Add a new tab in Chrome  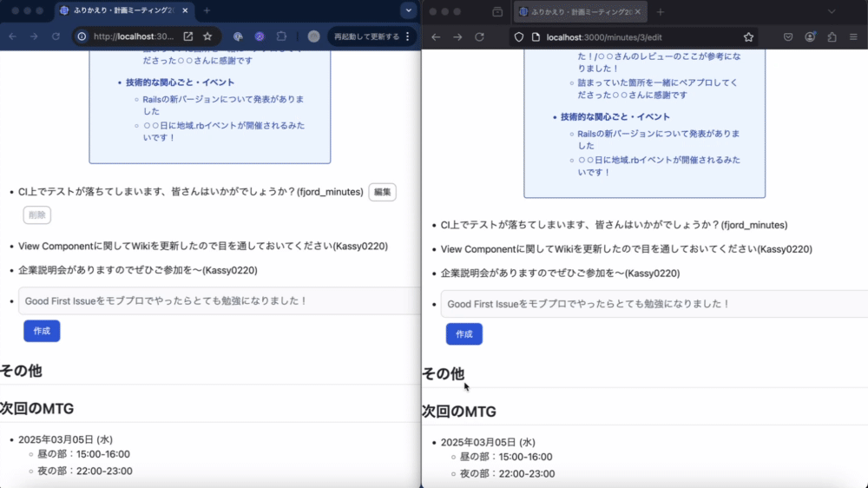pyautogui.click(x=207, y=10)
